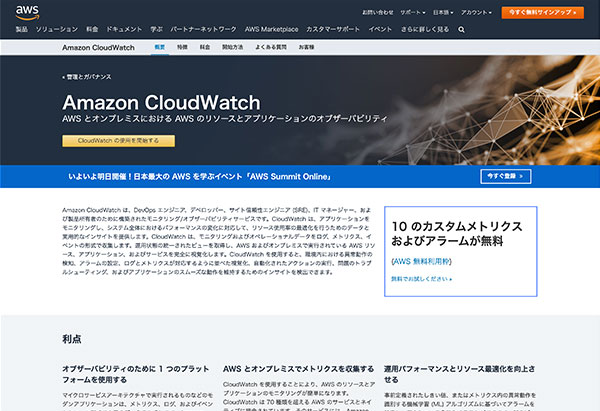This screenshot has width=600, height=411.
Task: Click the 運用パフォーマンスとリソース最適化 heading
Action: pyautogui.click(x=460, y=374)
